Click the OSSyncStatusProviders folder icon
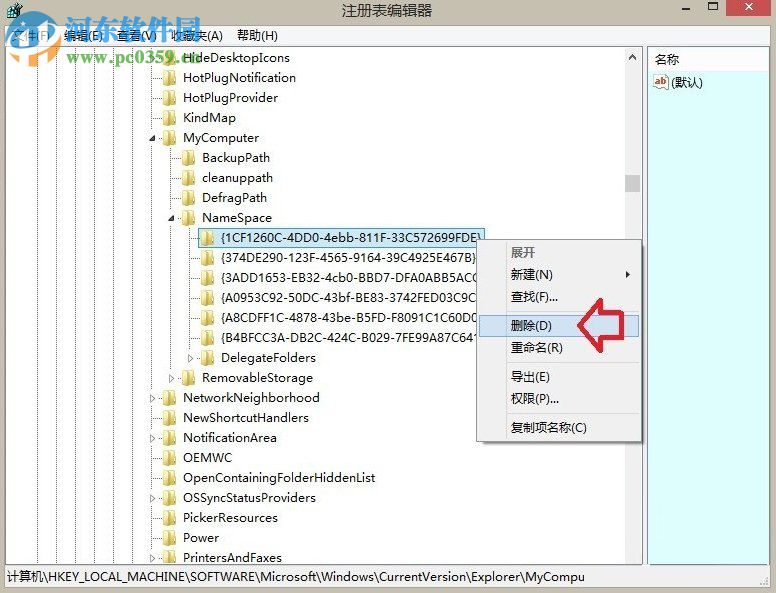776x593 pixels. point(169,497)
